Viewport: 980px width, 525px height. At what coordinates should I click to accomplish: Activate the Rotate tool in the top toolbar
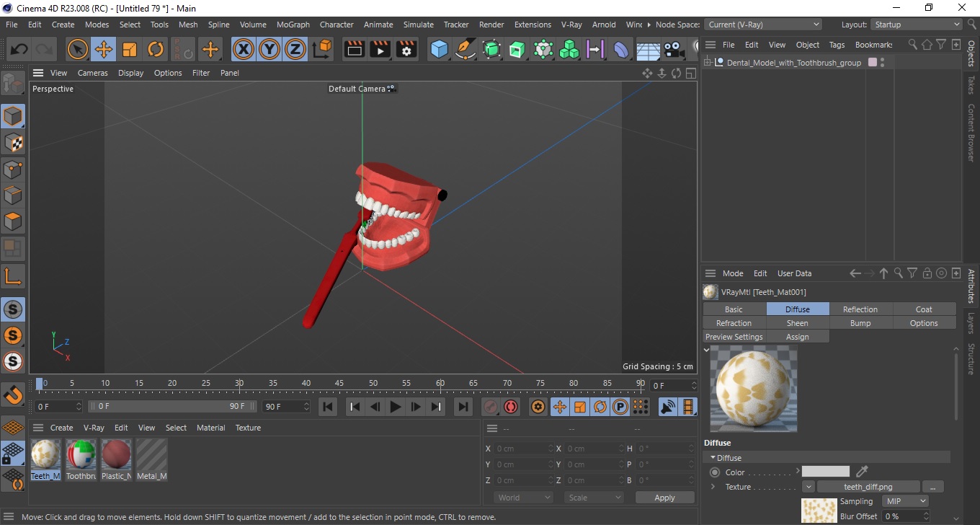pos(156,50)
